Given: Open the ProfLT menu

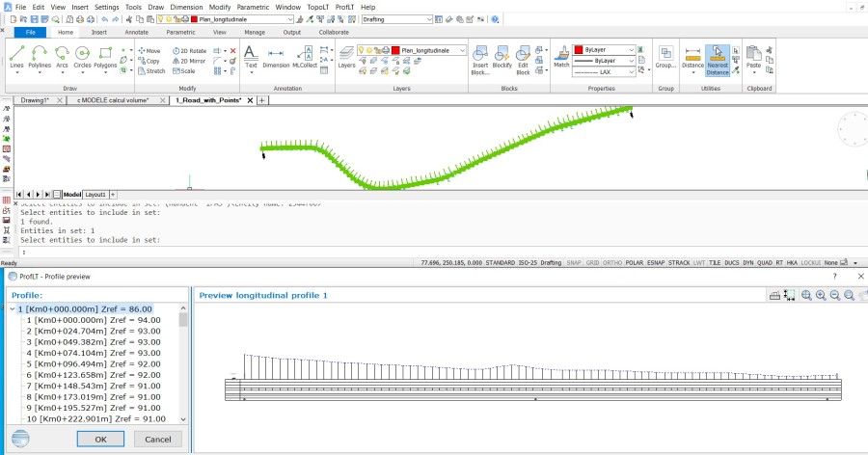Looking at the screenshot, I should click(344, 7).
